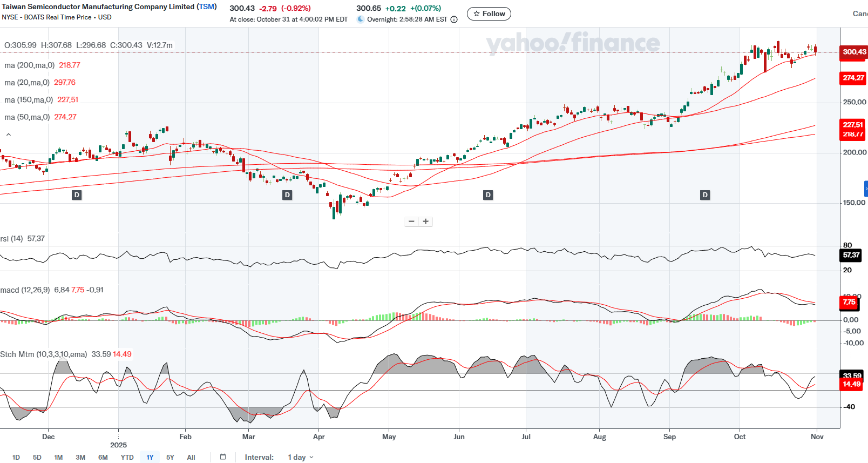Select the YTD range tab
This screenshot has width=868, height=463.
click(127, 457)
